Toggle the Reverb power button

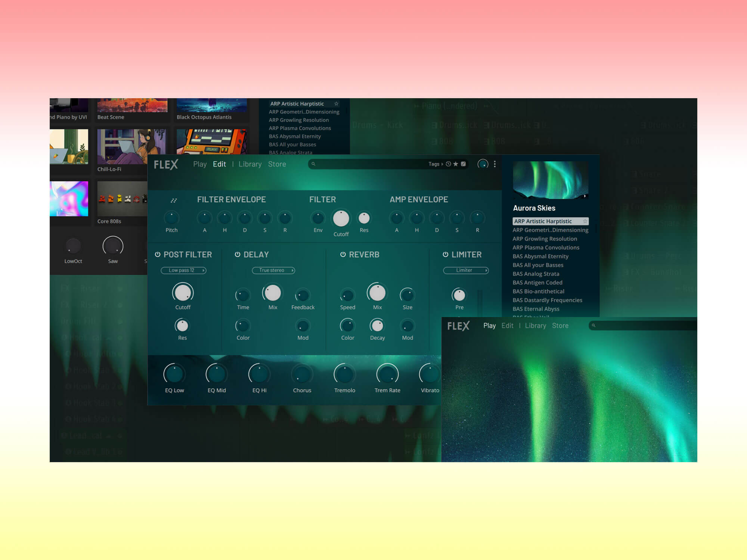coord(343,254)
